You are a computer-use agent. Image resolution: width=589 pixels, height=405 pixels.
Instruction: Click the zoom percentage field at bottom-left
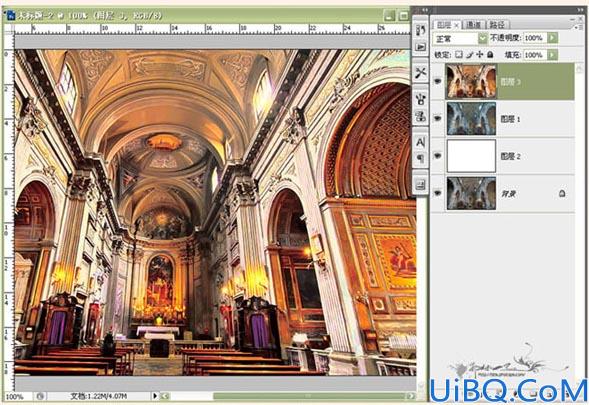[x=15, y=396]
